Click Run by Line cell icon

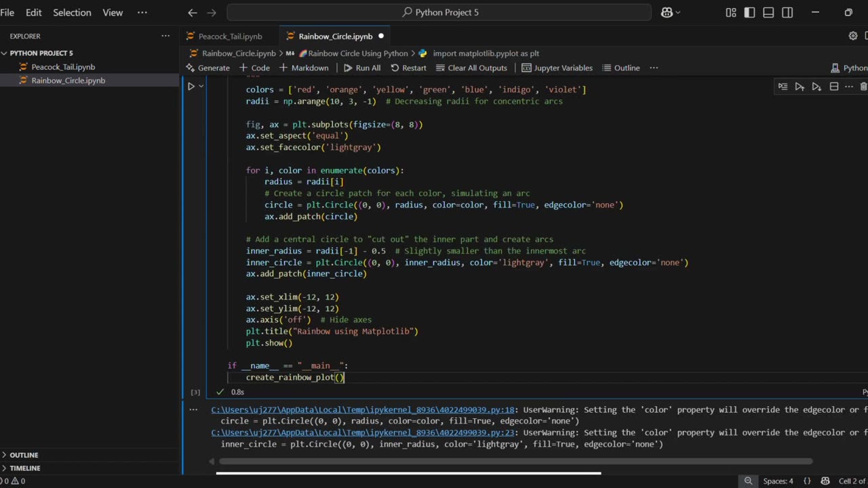pyautogui.click(x=783, y=86)
